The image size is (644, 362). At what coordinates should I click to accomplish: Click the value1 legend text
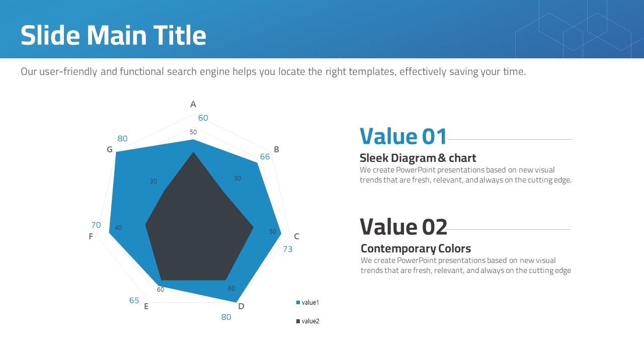(310, 303)
